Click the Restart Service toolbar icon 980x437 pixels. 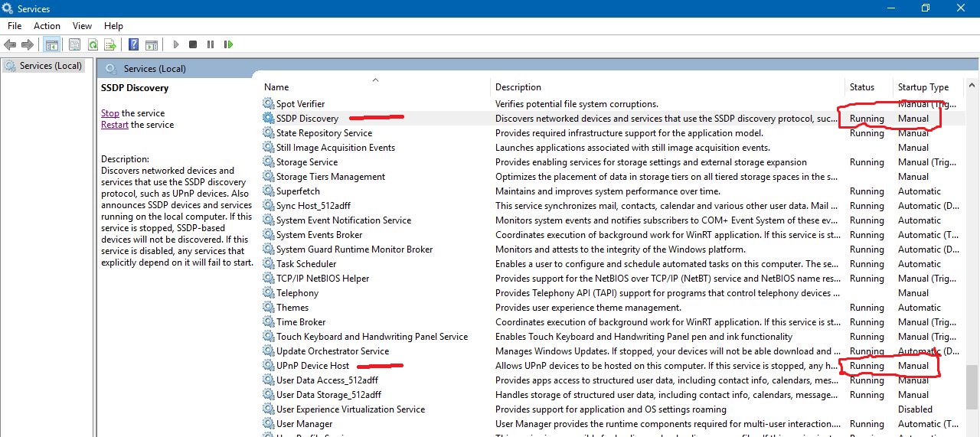tap(228, 44)
